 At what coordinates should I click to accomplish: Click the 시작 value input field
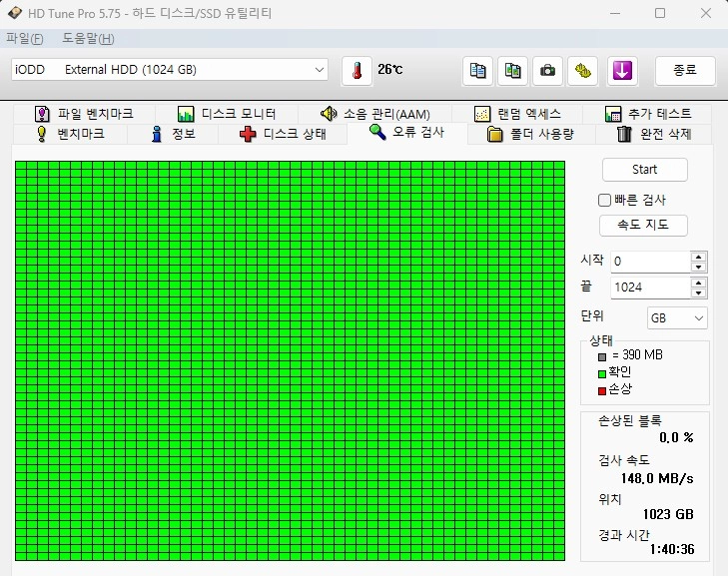tap(650, 262)
